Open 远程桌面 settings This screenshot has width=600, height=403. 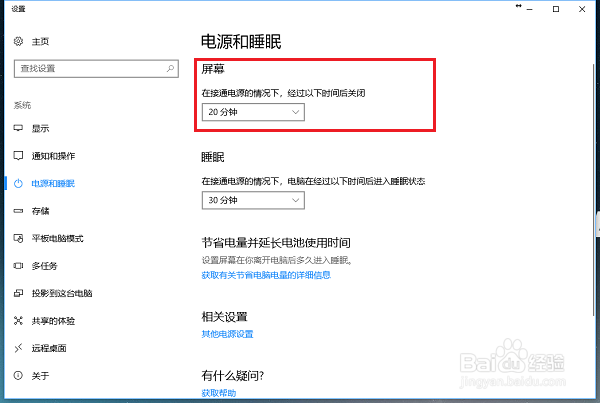(49, 348)
